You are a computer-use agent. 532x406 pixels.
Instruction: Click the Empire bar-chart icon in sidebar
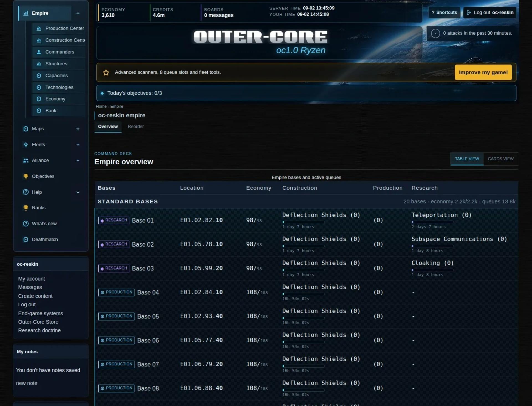click(x=26, y=13)
